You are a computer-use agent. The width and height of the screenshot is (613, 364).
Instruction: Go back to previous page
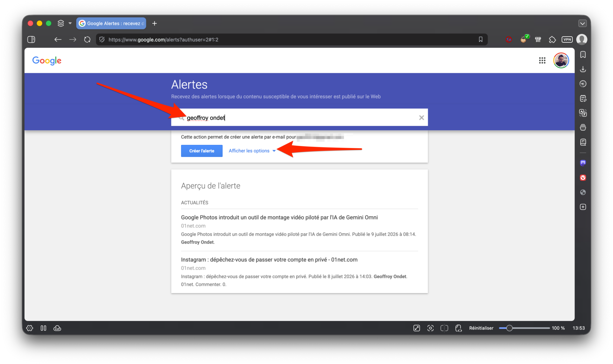click(58, 40)
